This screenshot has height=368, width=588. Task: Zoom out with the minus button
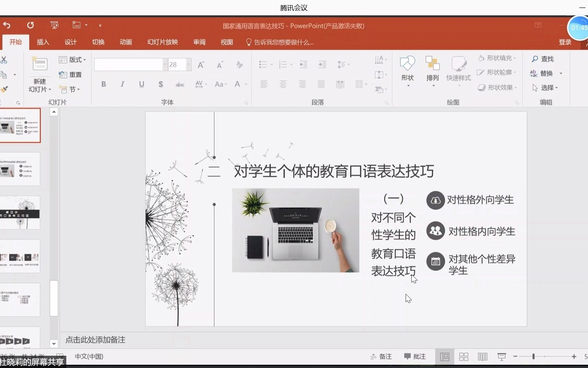click(515, 356)
